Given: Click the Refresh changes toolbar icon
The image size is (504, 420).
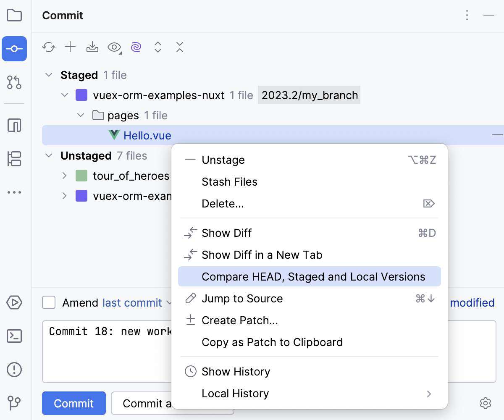Looking at the screenshot, I should pyautogui.click(x=49, y=47).
